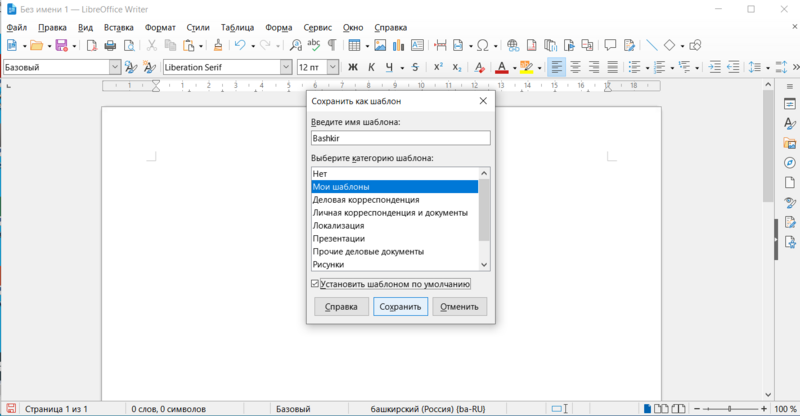Screen dimensions: 800x416
Task: Open the Формат menu
Action: point(160,28)
